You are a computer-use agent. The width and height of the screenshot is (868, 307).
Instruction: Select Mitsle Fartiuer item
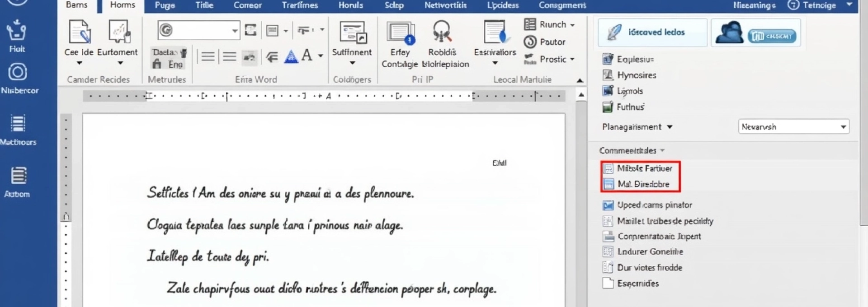638,168
